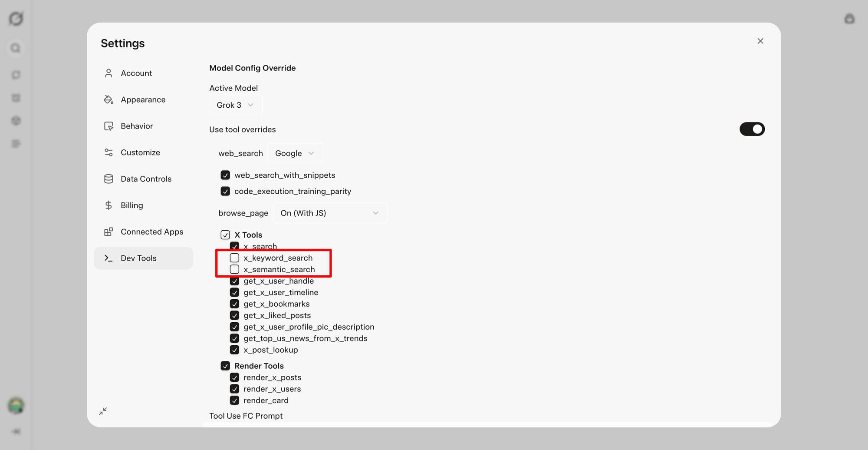The height and width of the screenshot is (450, 868).
Task: Open the web_search Google dropdown
Action: tap(295, 153)
